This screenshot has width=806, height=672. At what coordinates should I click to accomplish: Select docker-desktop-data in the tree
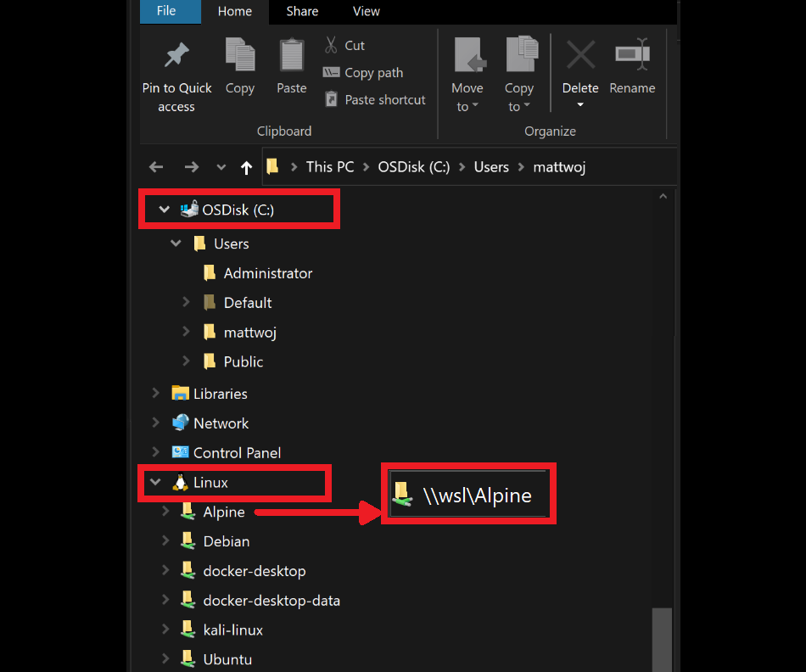pyautogui.click(x=271, y=601)
